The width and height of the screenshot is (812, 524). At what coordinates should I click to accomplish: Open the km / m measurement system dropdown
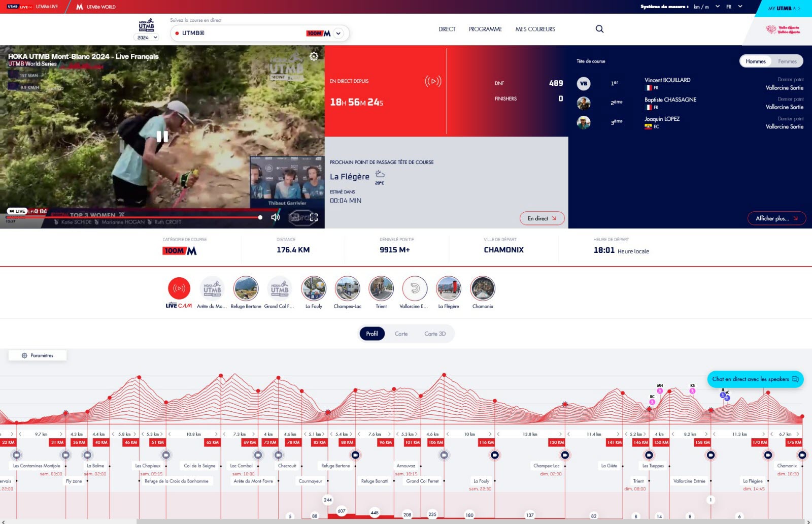[706, 7]
